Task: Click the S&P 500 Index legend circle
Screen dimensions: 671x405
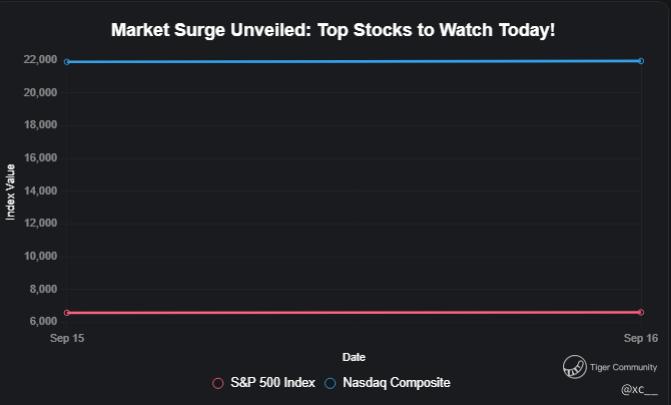Action: tap(218, 383)
